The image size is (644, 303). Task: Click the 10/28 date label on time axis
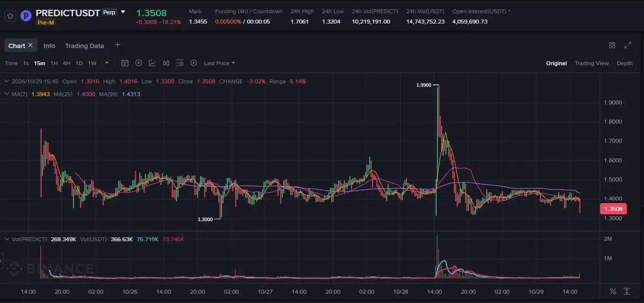400,292
